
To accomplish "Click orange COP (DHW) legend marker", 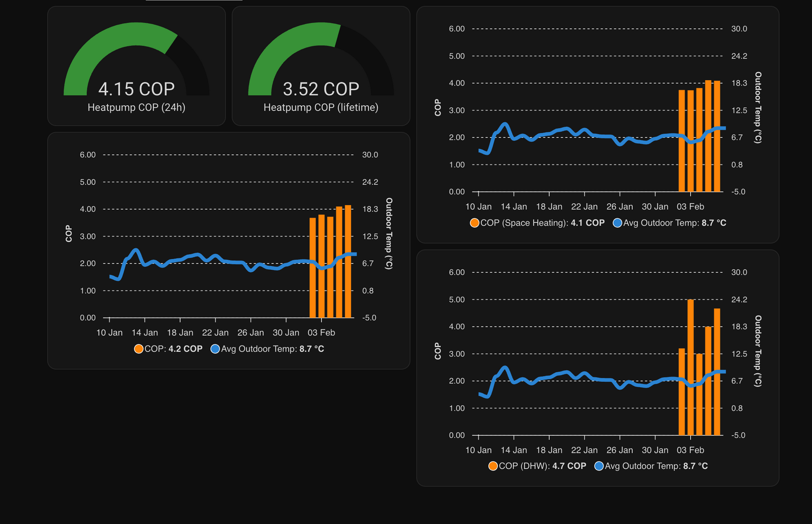I will pos(493,466).
